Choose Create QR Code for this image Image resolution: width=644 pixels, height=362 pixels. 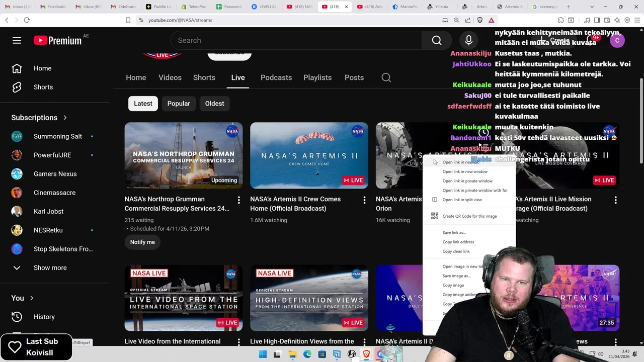coord(469,216)
